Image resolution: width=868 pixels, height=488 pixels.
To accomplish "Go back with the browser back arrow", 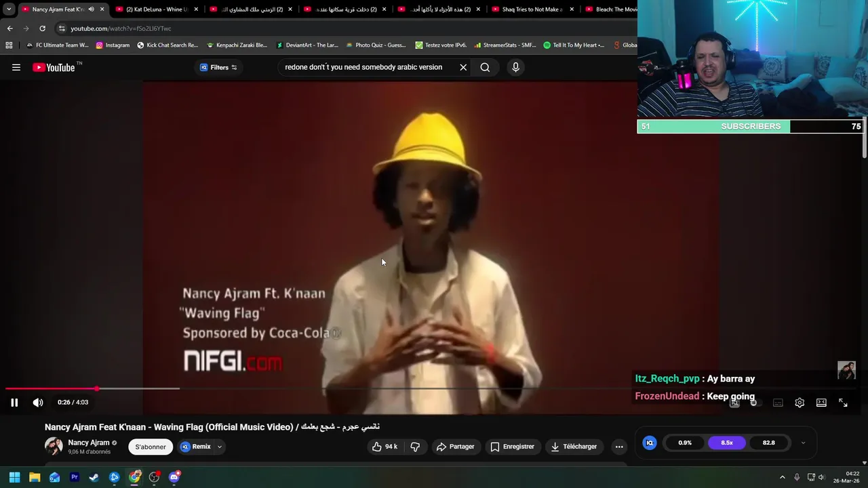I will pos(9,28).
